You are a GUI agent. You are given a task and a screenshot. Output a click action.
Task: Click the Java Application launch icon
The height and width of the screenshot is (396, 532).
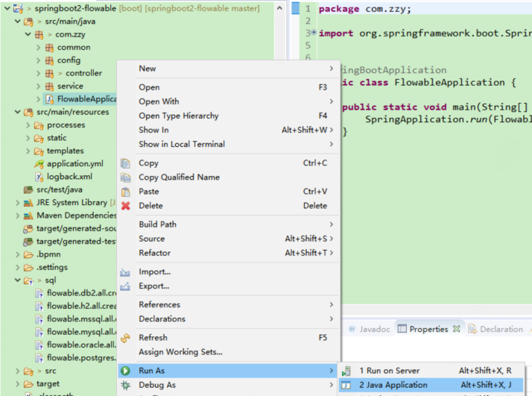click(x=346, y=386)
